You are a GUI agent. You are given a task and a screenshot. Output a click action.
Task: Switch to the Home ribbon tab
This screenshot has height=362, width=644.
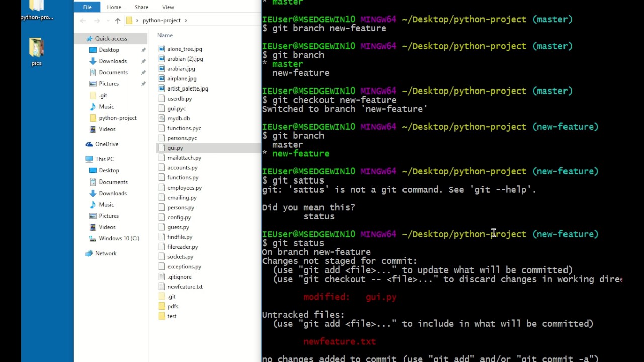(x=114, y=7)
